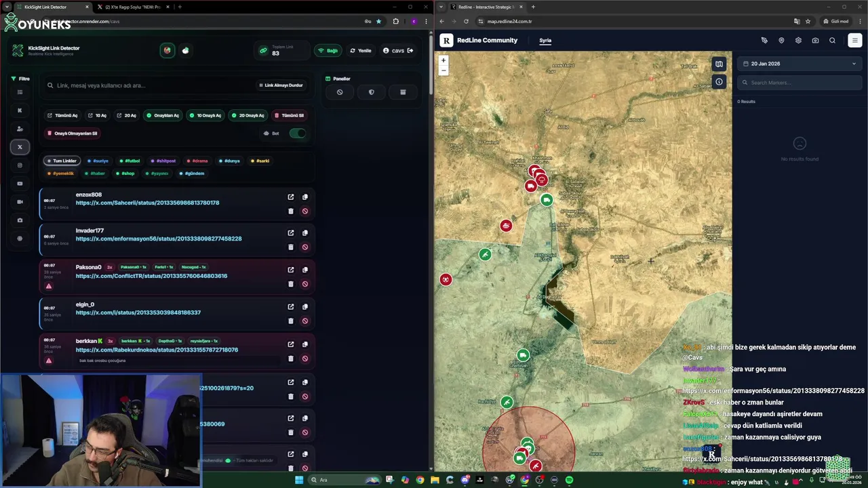This screenshot has width=868, height=488.
Task: Click Onaylı Olmayanları Sil button
Action: pos(72,134)
